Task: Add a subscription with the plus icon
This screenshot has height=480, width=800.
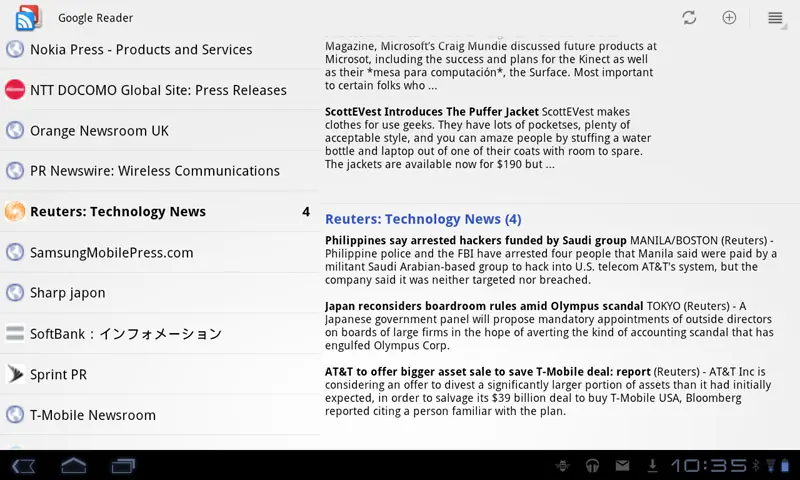Action: point(729,18)
